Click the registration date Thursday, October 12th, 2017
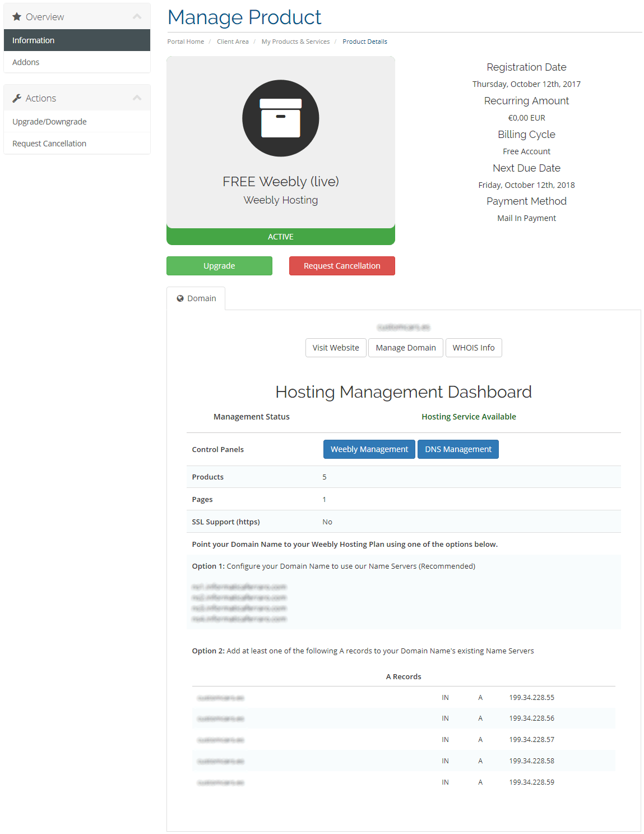 pyautogui.click(x=526, y=84)
